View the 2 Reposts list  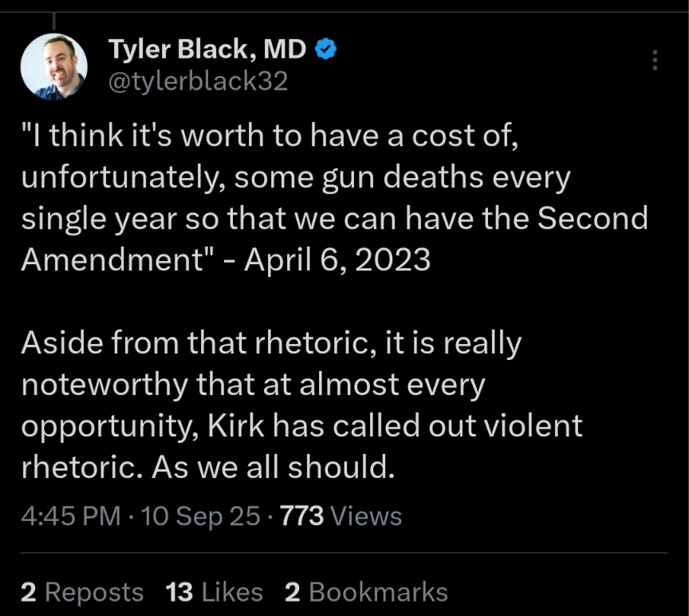coord(82,592)
